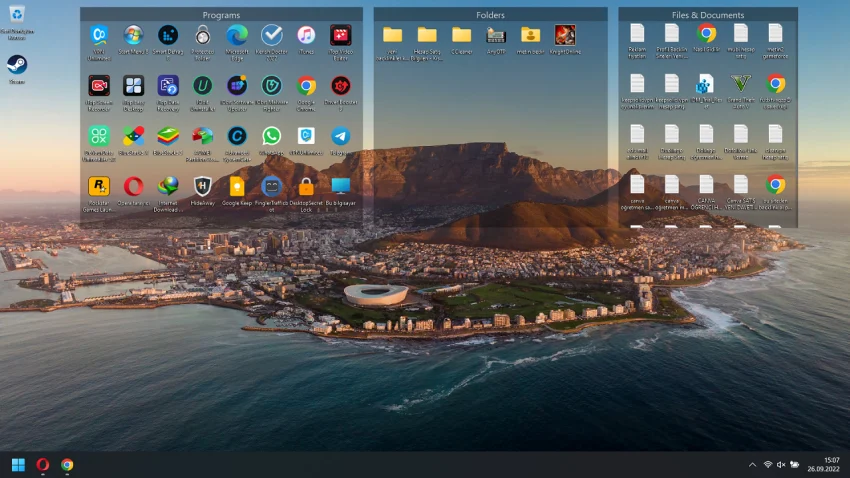Select the Steam desktop icon
This screenshot has width=850, height=478.
point(17,66)
